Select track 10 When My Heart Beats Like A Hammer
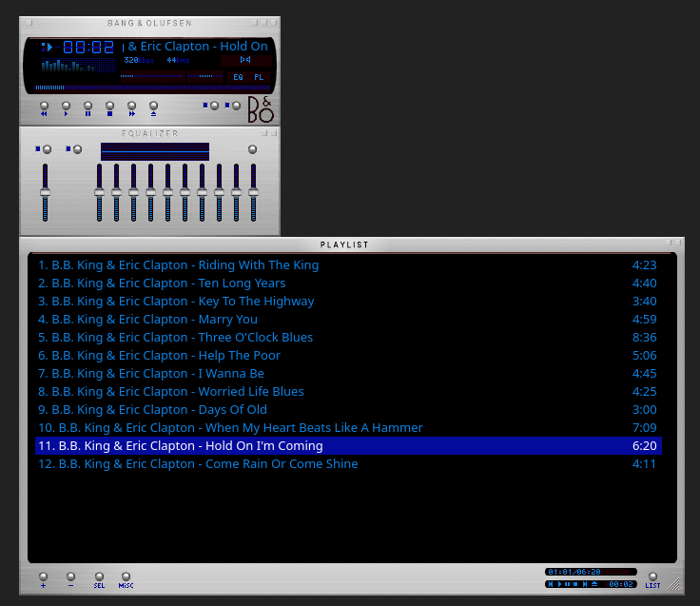 click(348, 428)
